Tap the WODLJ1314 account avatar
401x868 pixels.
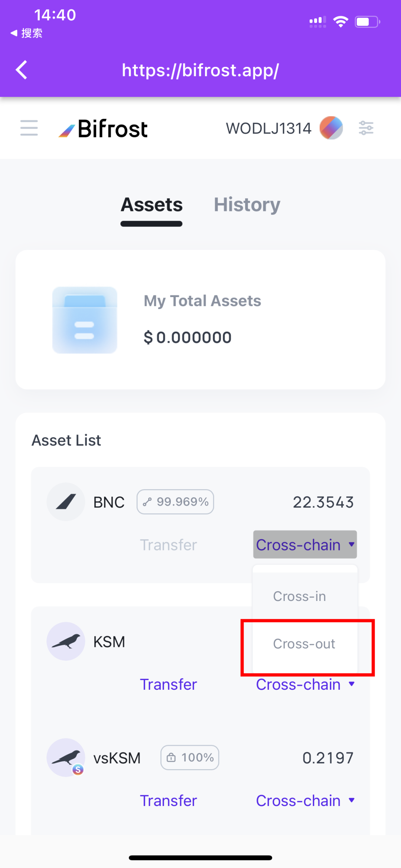[331, 128]
